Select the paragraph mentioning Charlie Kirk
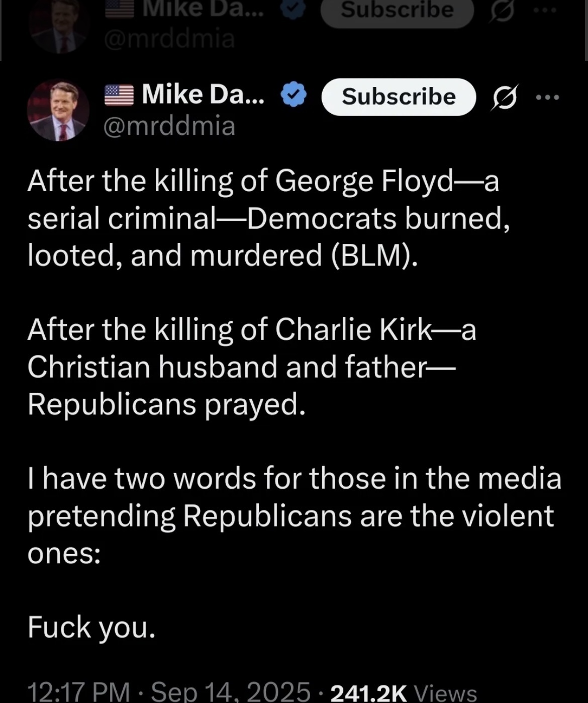Viewport: 588px width, 703px height. tap(252, 367)
